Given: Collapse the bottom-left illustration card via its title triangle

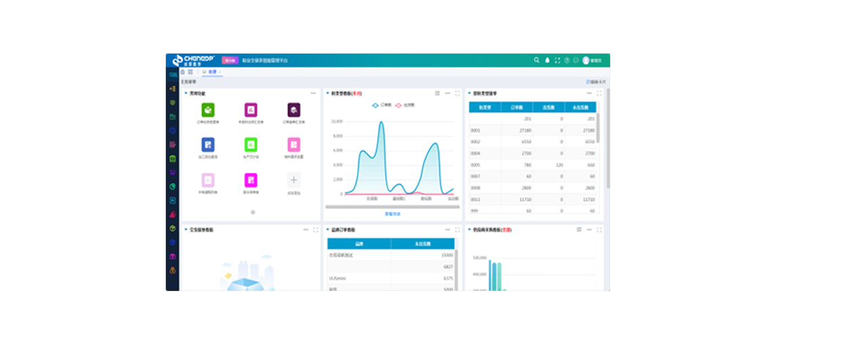Looking at the screenshot, I should [186, 230].
